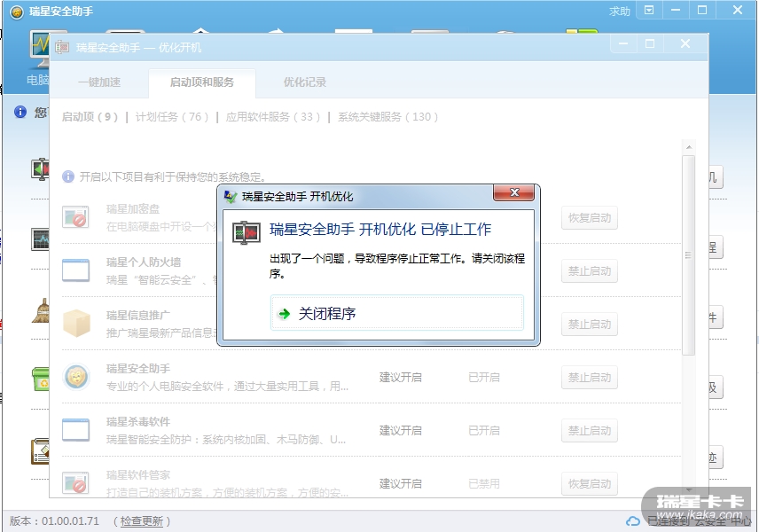Screen dimensions: 759x532
Task: Click 已开启 status of 瑞星安全助手
Action: [483, 377]
